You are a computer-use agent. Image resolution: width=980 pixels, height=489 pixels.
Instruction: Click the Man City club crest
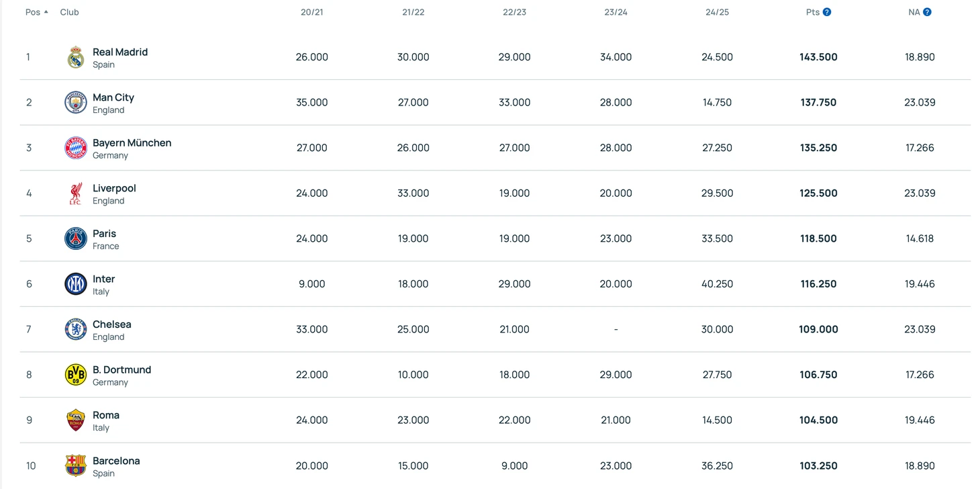[76, 103]
